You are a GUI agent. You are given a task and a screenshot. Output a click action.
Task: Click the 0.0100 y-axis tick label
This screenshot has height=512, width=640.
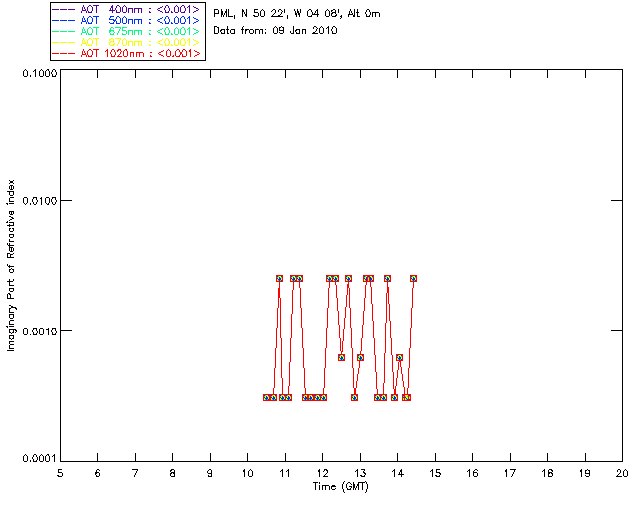point(40,201)
